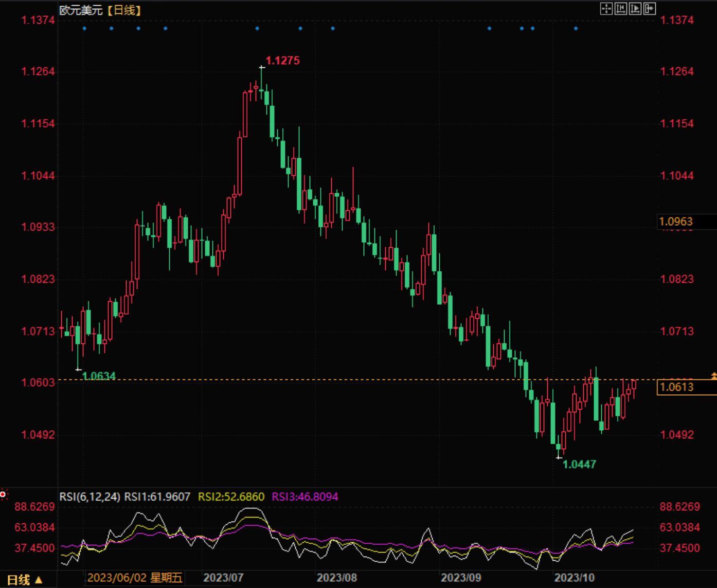Image resolution: width=717 pixels, height=588 pixels.
Task: Select the RSI1 value legend
Action: pyautogui.click(x=157, y=497)
